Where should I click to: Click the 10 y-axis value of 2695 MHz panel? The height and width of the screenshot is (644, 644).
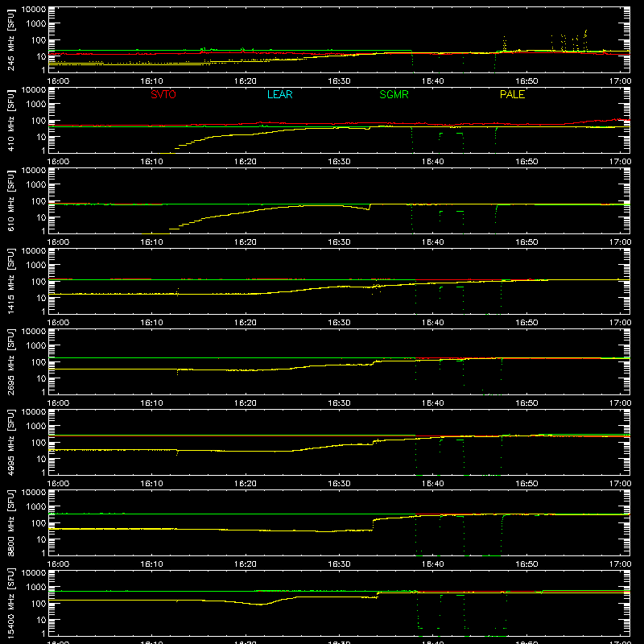pos(41,378)
